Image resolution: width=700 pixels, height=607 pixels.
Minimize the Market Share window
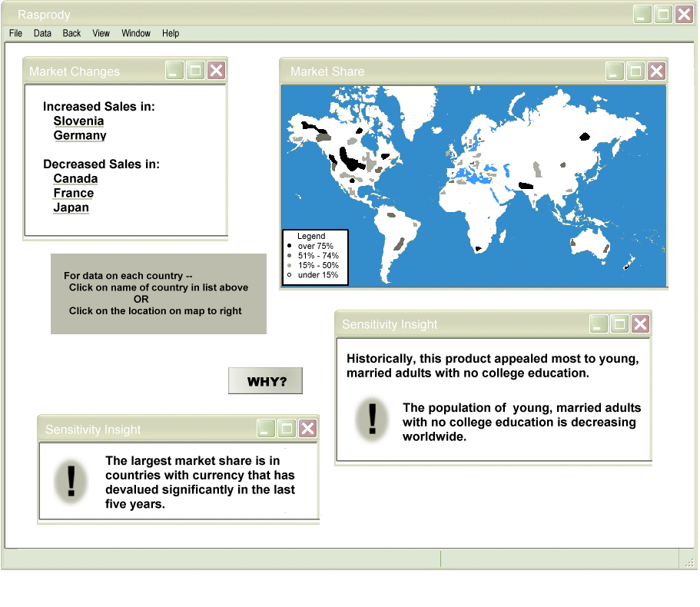(615, 71)
